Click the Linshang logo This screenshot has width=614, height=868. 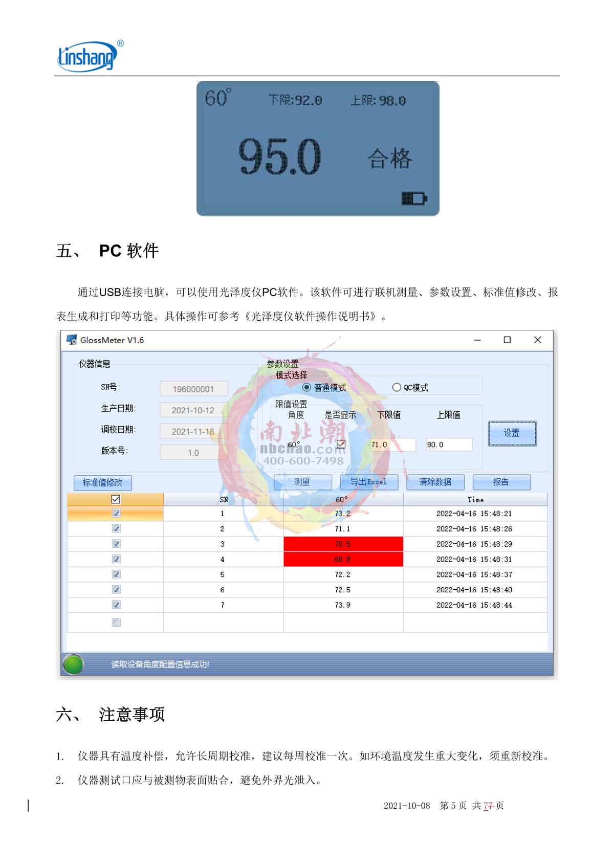90,55
